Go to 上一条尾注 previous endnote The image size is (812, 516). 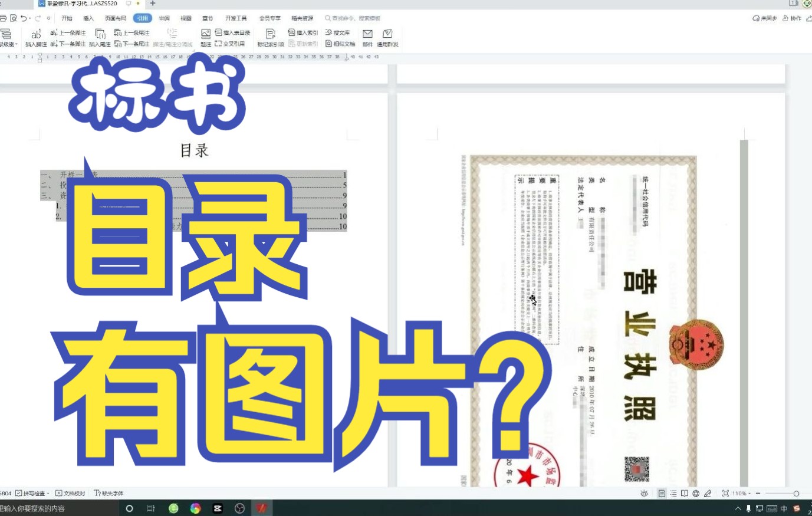(x=132, y=33)
